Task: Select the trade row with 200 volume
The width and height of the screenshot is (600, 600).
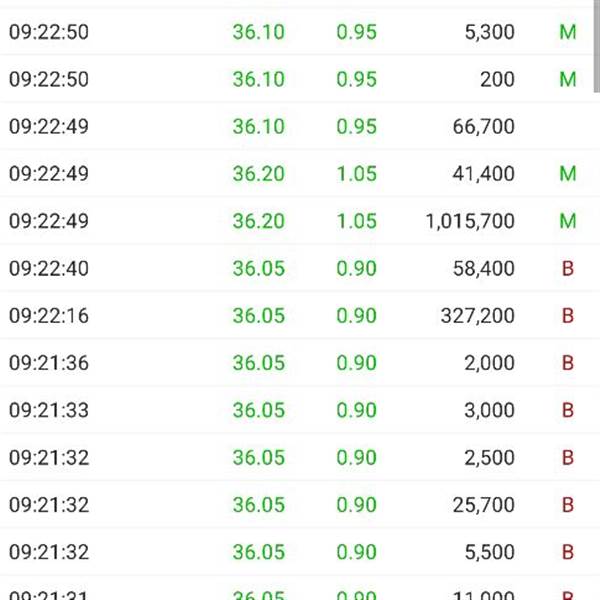Action: [x=297, y=79]
